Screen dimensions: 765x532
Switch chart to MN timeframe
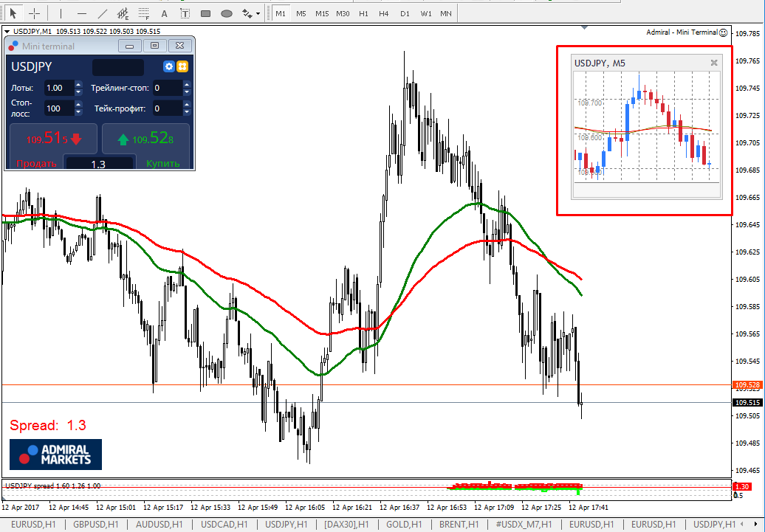point(446,14)
